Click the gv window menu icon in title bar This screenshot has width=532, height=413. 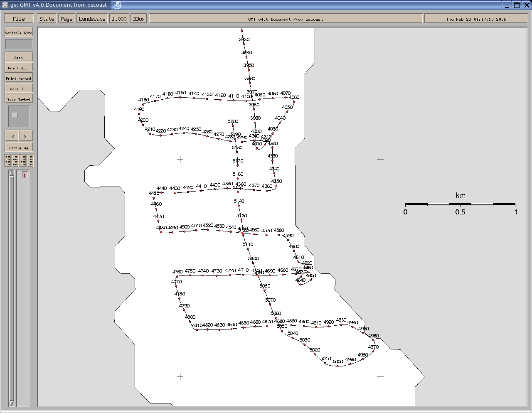tap(5, 5)
